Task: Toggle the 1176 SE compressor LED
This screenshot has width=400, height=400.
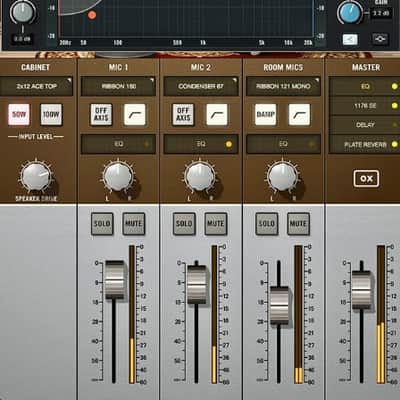Action: [394, 106]
